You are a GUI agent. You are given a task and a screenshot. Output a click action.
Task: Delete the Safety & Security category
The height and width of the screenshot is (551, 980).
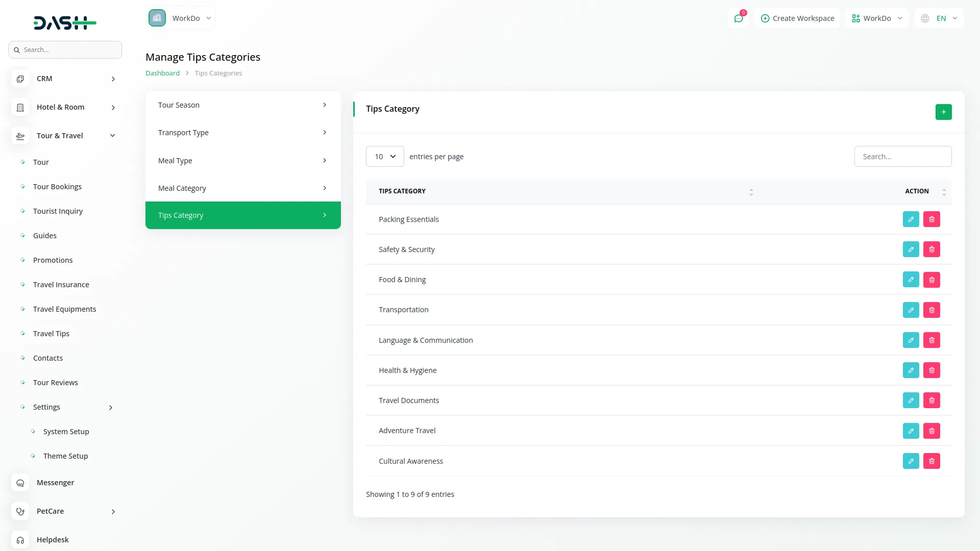[932, 249]
